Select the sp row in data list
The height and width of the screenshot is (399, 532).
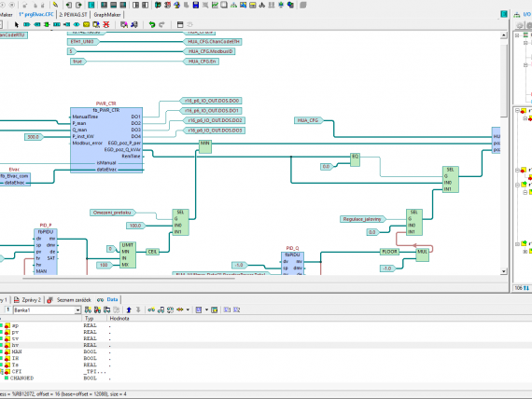(266, 325)
